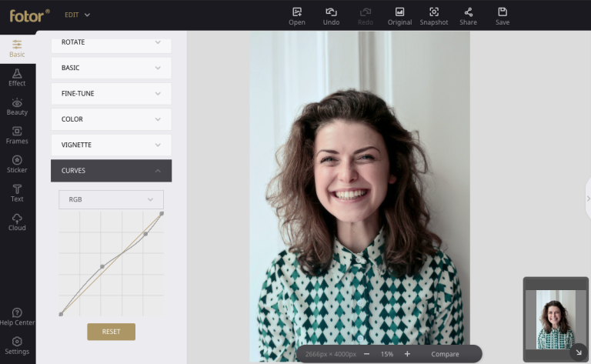Save the edited photo
This screenshot has width=591, height=364.
click(x=503, y=16)
